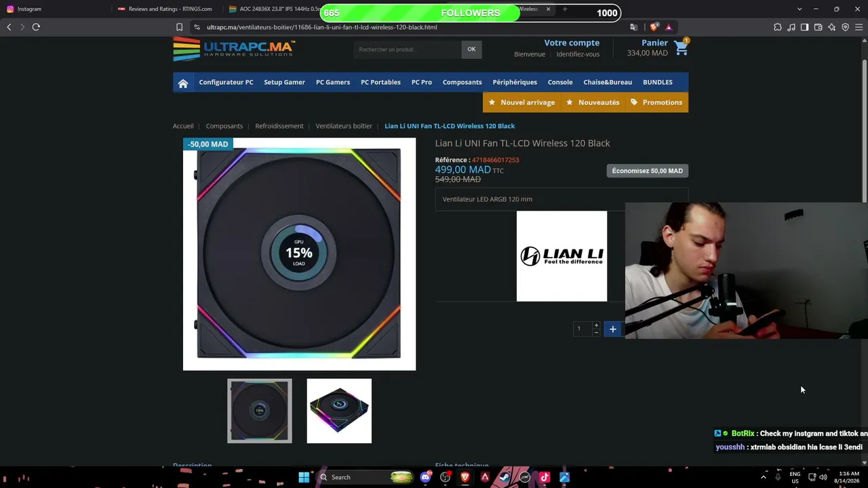Open a new browser tab
This screenshot has height=488, width=868.
click(x=564, y=9)
